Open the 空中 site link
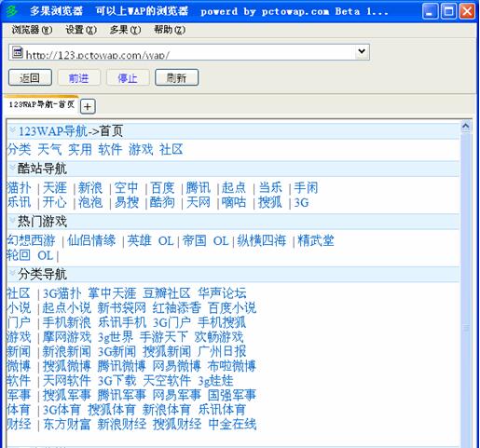The height and width of the screenshot is (448, 480). click(x=126, y=188)
